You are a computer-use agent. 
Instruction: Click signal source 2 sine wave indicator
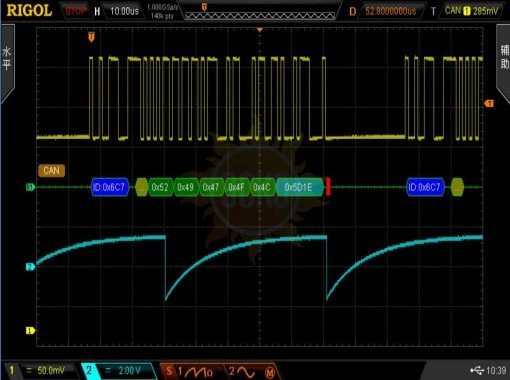click(242, 371)
